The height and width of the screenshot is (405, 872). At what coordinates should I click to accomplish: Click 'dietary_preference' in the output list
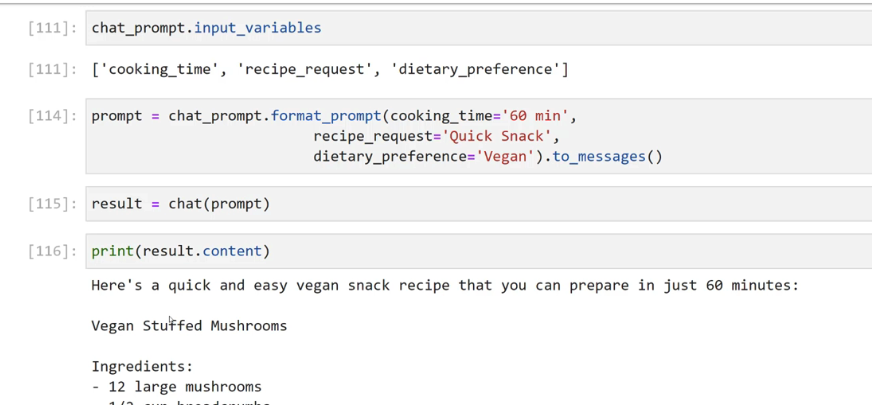pos(483,70)
